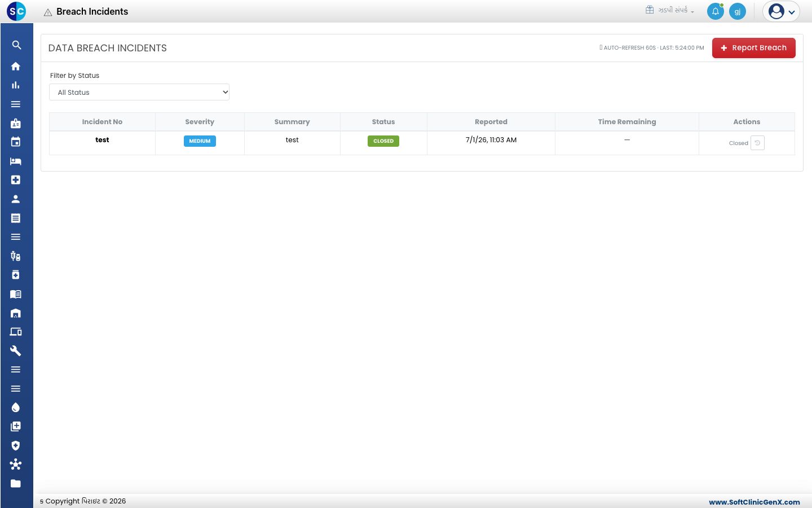The image size is (812, 508).
Task: Open the www.SoftClinicGenX.com link
Action: tap(754, 502)
